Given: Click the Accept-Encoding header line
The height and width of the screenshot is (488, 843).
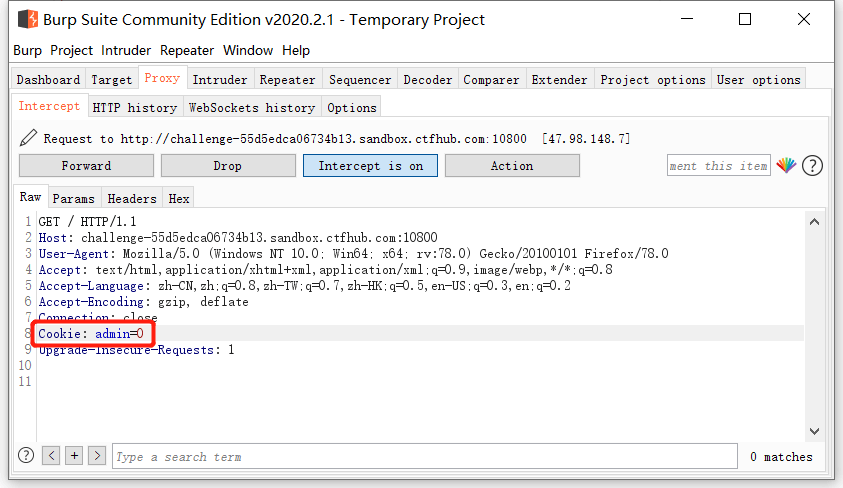Looking at the screenshot, I should (x=144, y=302).
